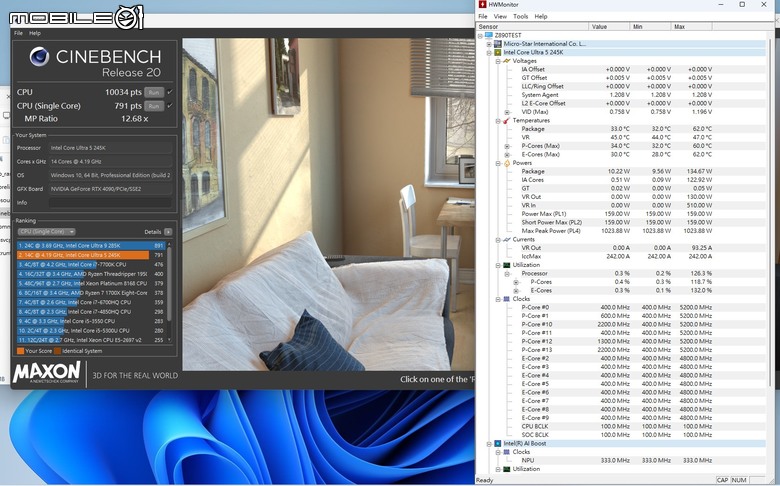This screenshot has height=486, width=780.
Task: Expand the P-Cores utilization entry
Action: (516, 282)
